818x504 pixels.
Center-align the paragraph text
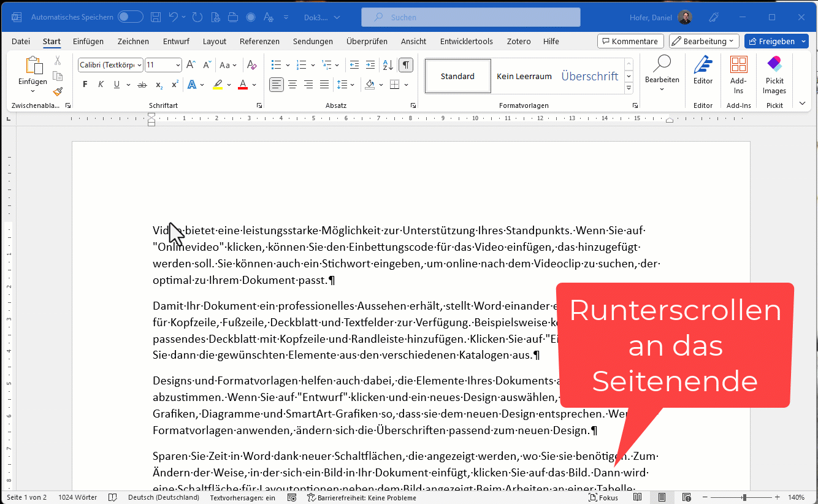pyautogui.click(x=292, y=85)
